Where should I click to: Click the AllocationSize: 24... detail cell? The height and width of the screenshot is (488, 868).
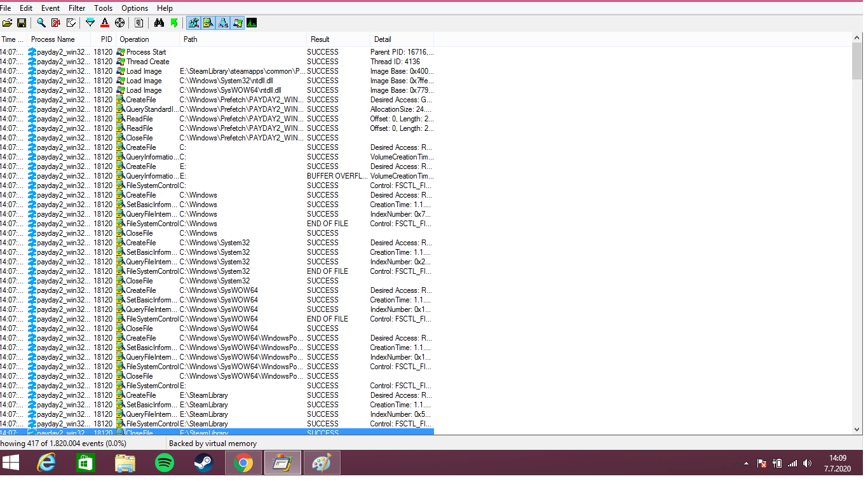(x=401, y=109)
